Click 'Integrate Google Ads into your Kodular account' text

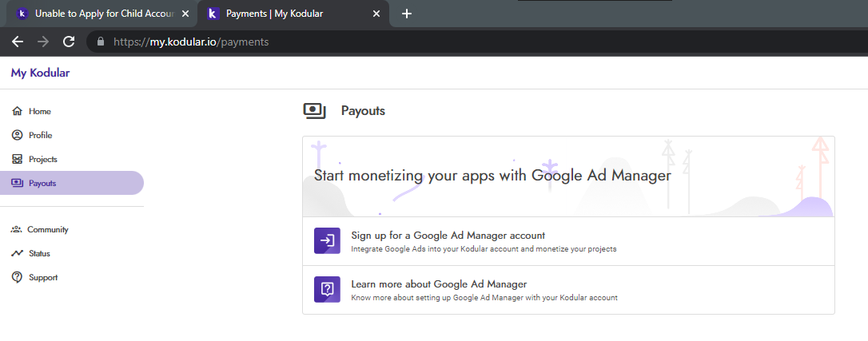(484, 249)
